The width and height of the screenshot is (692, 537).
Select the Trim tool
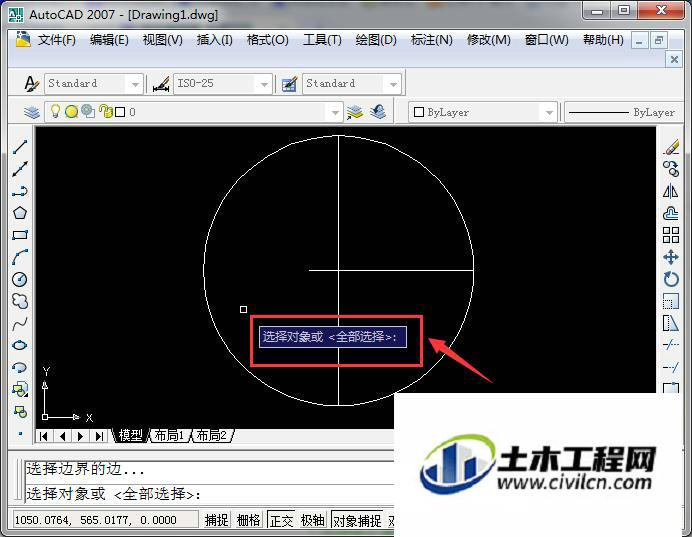(x=671, y=345)
